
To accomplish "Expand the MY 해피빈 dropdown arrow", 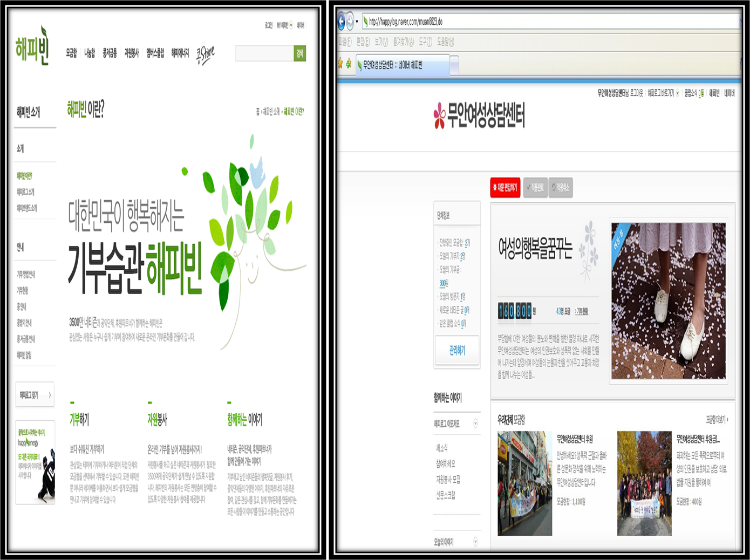I will point(291,25).
